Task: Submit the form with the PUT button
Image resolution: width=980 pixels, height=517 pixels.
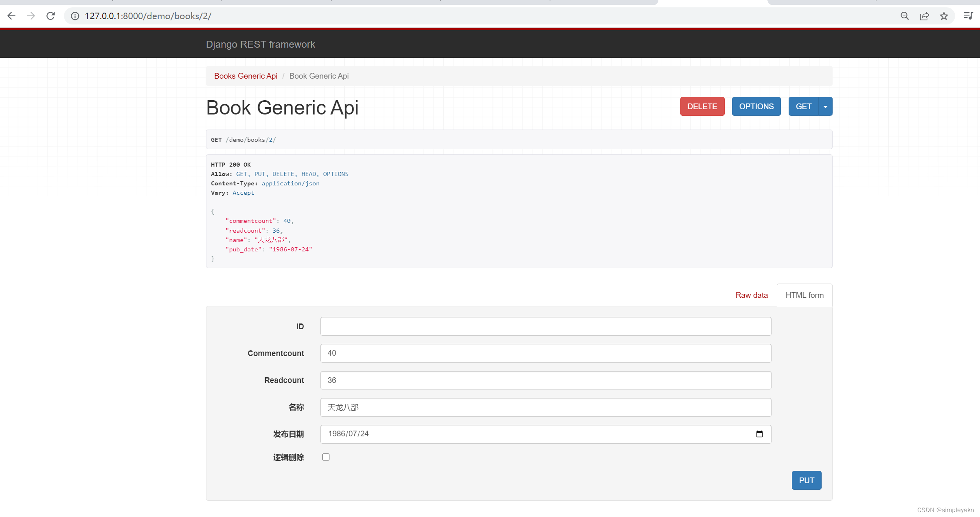Action: point(806,480)
